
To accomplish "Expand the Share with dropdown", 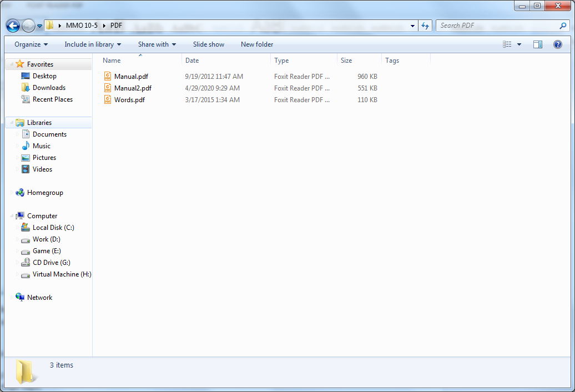I will pyautogui.click(x=157, y=44).
